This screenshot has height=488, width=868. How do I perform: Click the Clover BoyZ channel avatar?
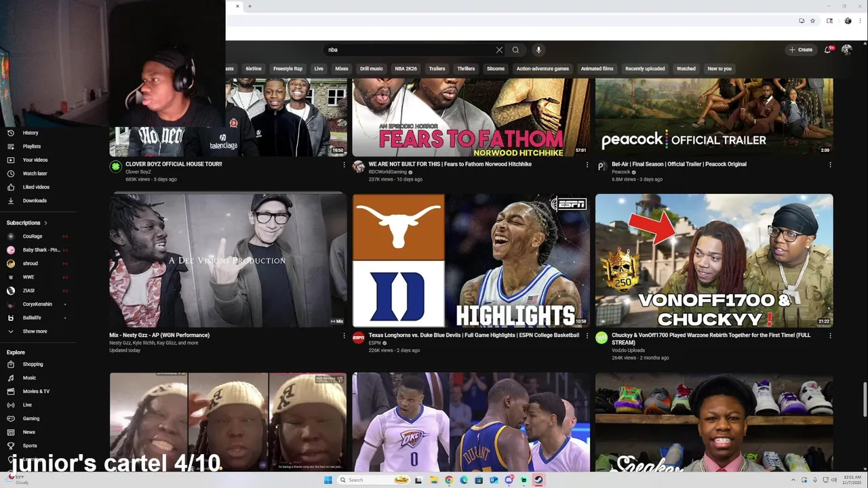115,167
